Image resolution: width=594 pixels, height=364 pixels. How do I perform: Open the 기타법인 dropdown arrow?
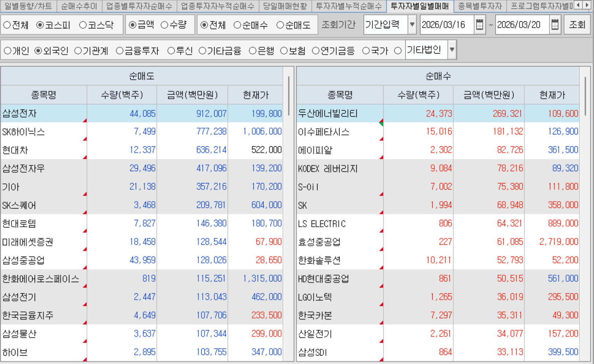click(452, 50)
